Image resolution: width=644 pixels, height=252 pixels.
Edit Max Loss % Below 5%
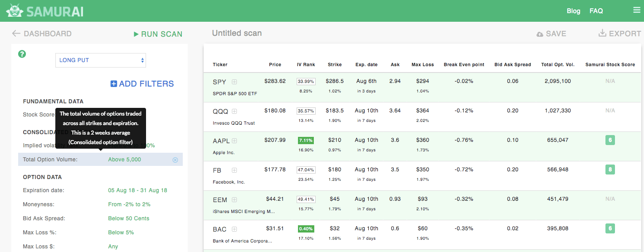click(121, 233)
